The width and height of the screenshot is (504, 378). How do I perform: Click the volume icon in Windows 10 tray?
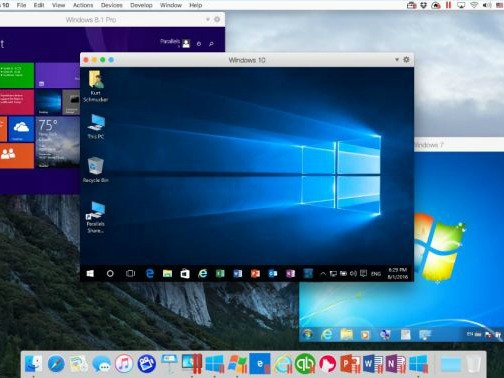pyautogui.click(x=353, y=274)
